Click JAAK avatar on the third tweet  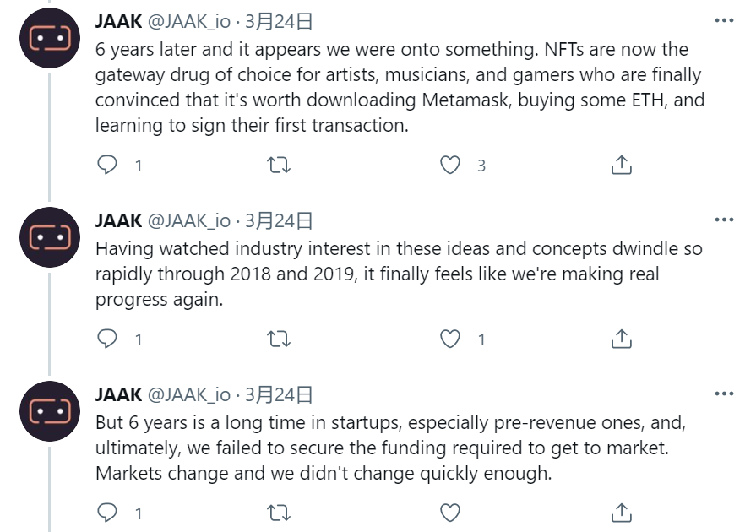point(49,411)
